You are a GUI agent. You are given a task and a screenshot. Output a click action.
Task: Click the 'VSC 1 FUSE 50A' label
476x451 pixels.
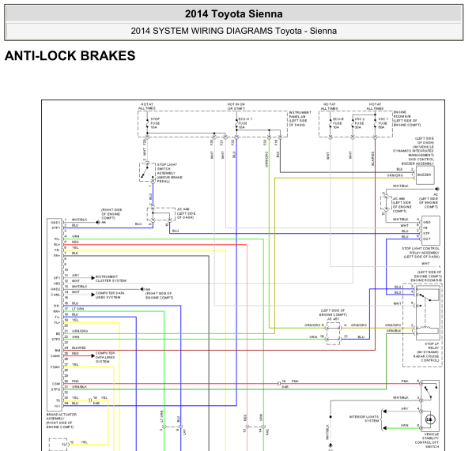coord(383,123)
